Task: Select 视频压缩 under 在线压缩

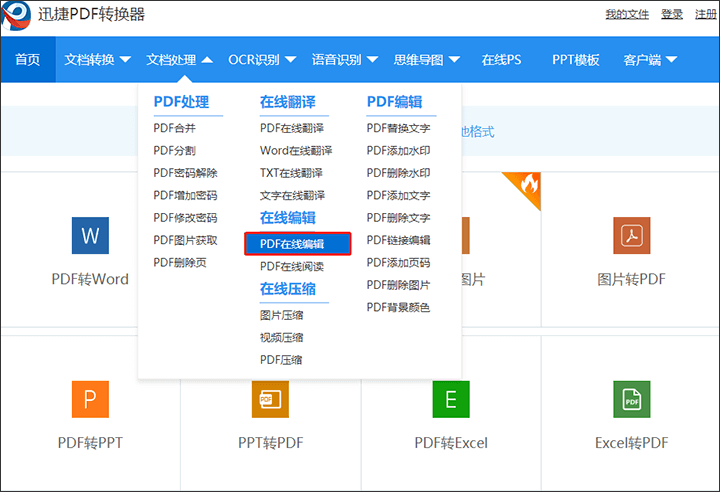Action: pyautogui.click(x=281, y=338)
